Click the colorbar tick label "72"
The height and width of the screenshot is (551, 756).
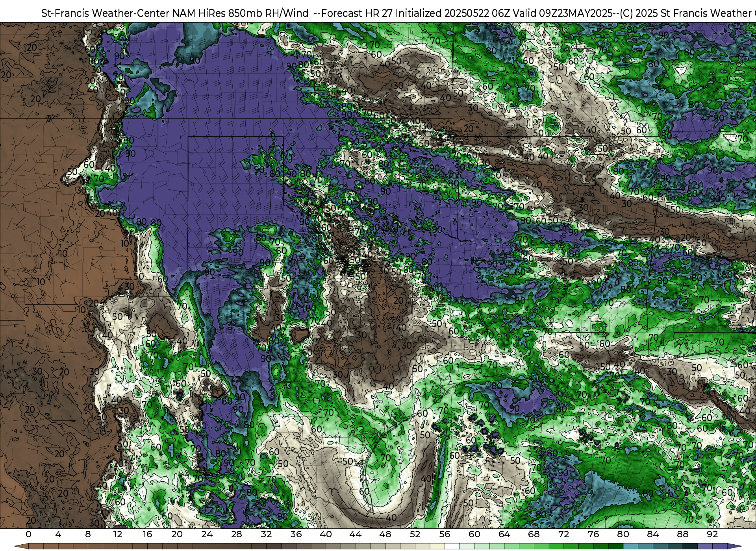pyautogui.click(x=564, y=534)
